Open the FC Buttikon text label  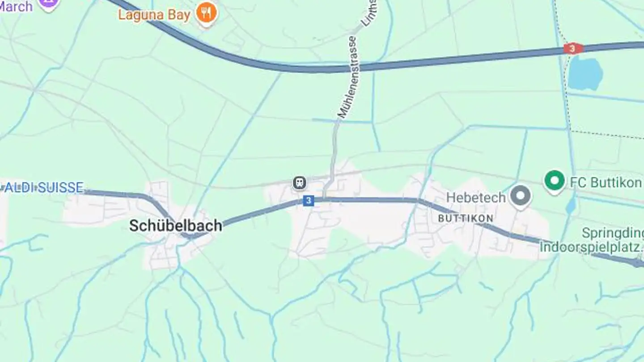tap(606, 182)
